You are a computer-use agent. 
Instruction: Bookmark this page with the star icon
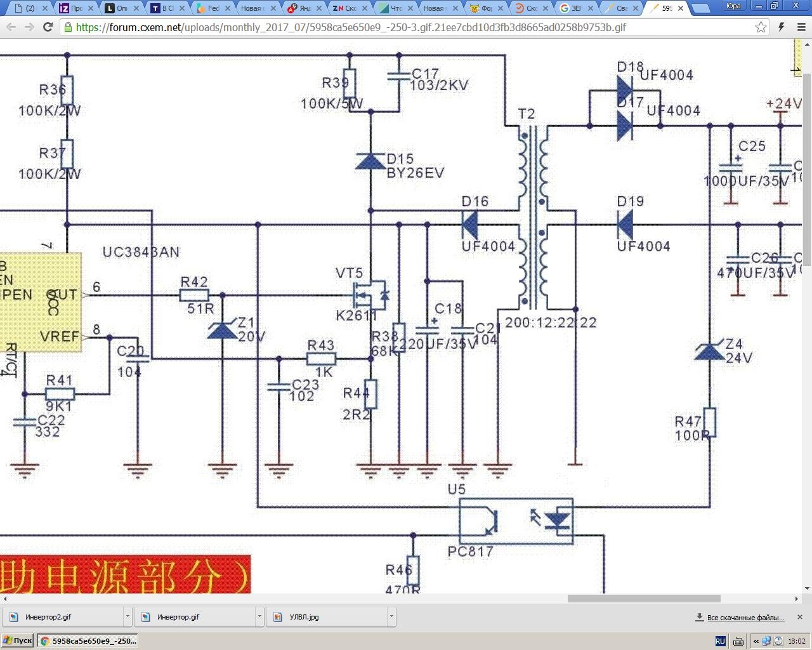pyautogui.click(x=761, y=27)
